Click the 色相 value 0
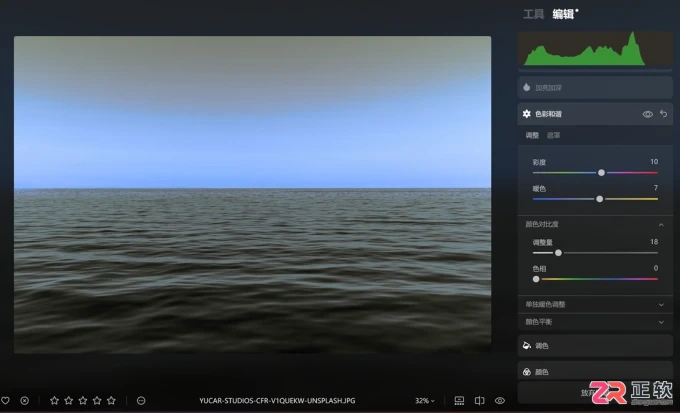 click(x=656, y=268)
